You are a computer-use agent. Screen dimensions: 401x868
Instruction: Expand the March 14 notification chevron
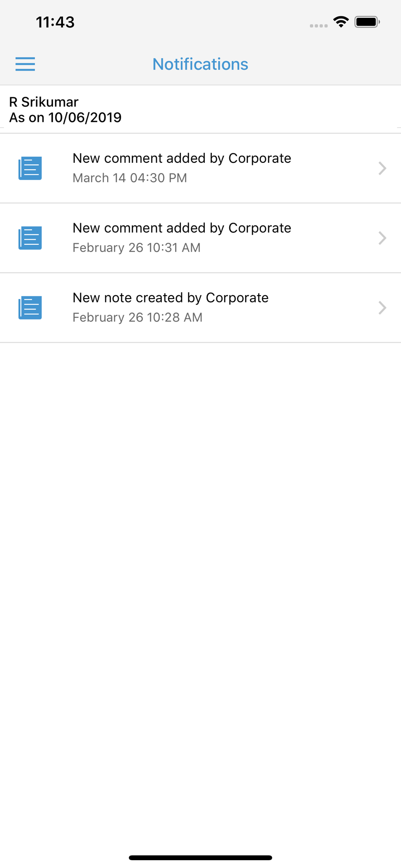coord(382,168)
